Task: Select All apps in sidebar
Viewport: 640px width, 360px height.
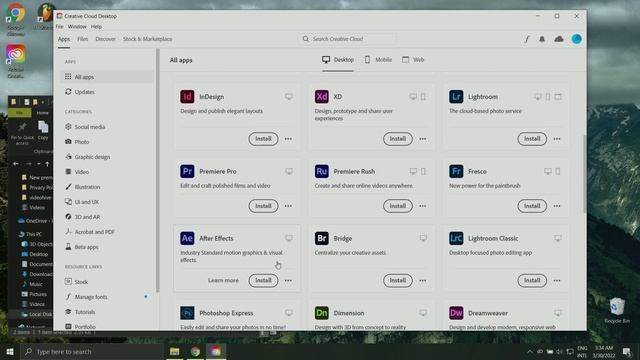Action: coord(107,77)
